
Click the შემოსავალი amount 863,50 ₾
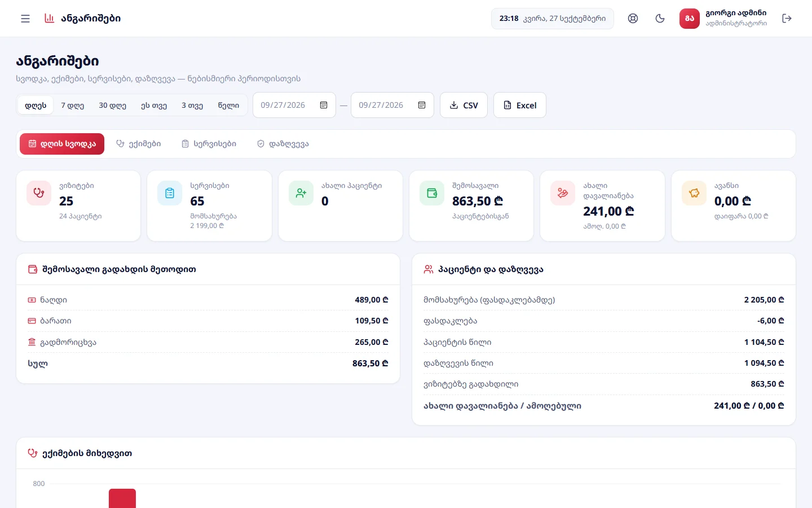478,201
